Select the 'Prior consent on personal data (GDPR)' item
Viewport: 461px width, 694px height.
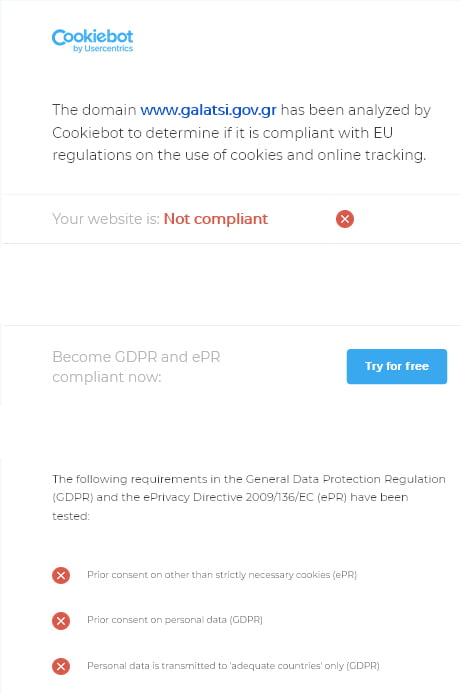[x=175, y=620]
